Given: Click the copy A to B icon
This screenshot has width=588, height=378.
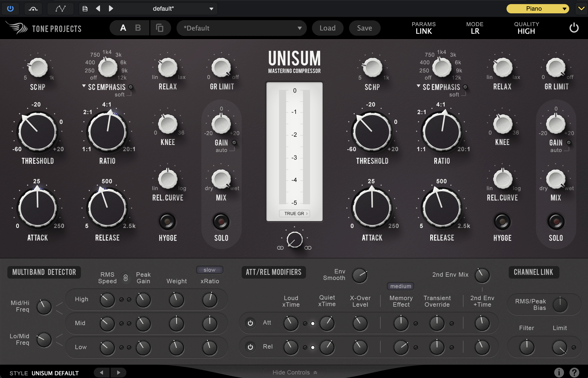Looking at the screenshot, I should click(x=160, y=28).
